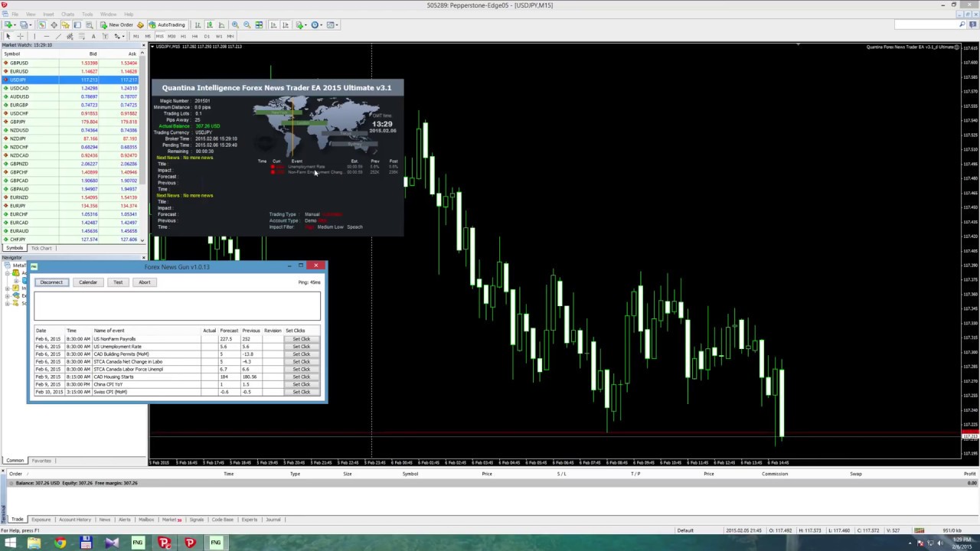Viewport: 980px width, 551px height.
Task: Click the New Order toolbar button
Action: [x=117, y=25]
